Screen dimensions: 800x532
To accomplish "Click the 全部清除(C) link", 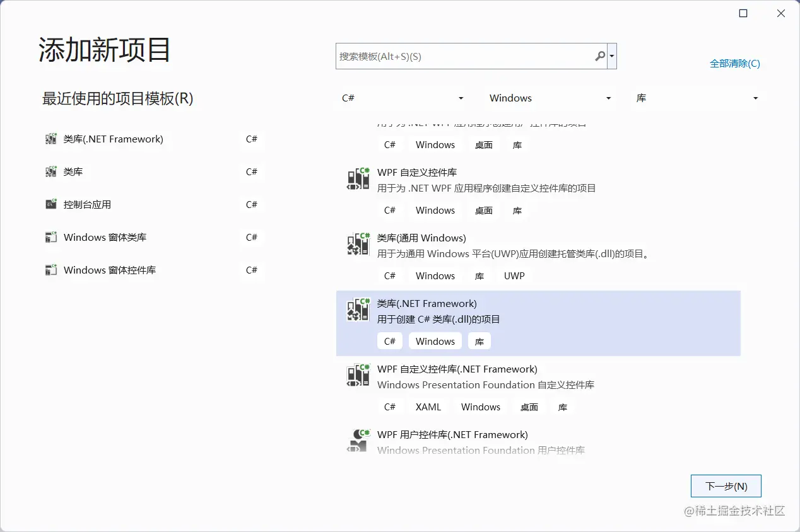I will (x=734, y=63).
